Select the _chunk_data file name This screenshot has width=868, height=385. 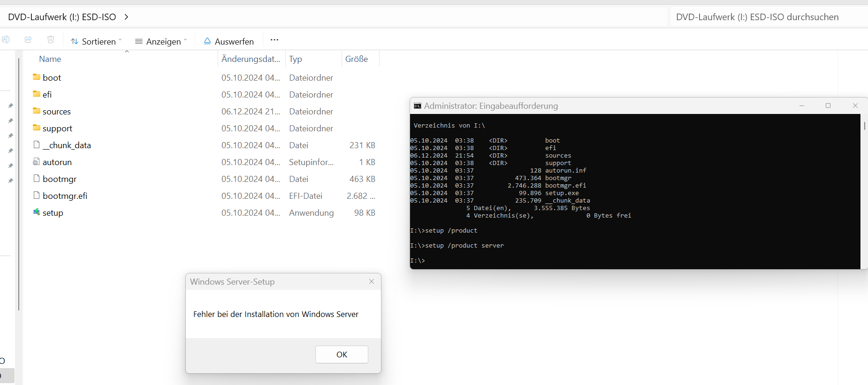67,145
